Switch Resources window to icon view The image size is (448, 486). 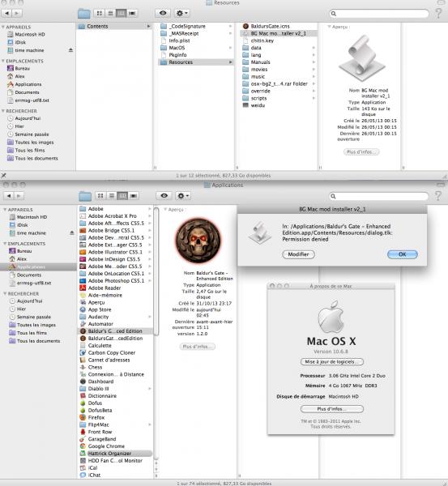pos(100,13)
